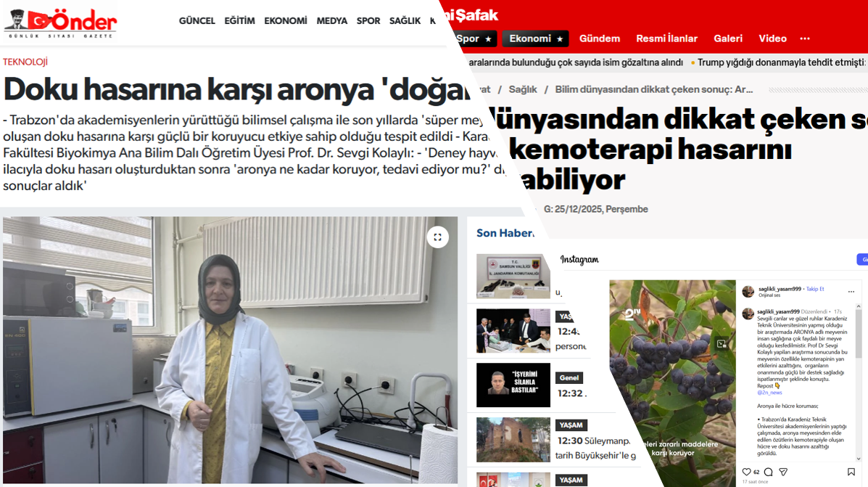
Task: Go to Resmi İlanlar page
Action: [666, 38]
